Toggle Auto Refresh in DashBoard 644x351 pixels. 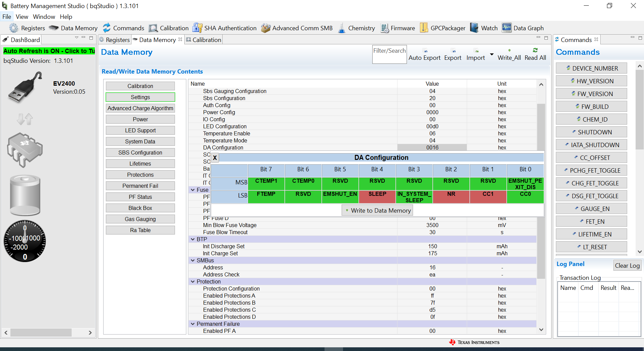[49, 51]
